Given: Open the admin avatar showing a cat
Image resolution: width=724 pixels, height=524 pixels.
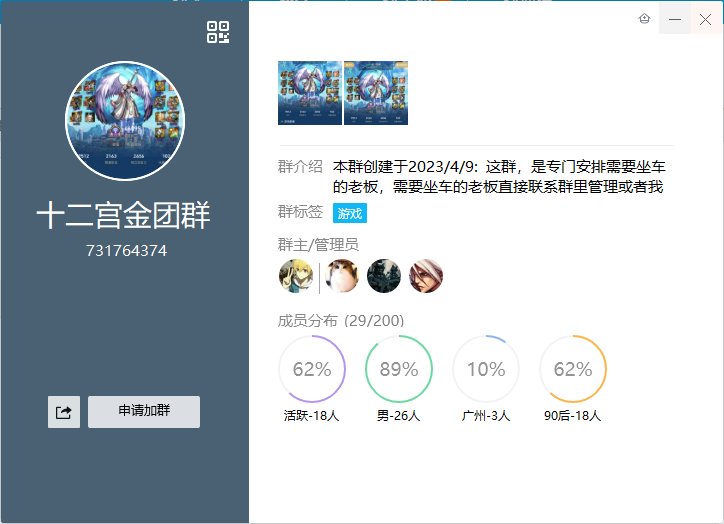Looking at the screenshot, I should coord(342,276).
